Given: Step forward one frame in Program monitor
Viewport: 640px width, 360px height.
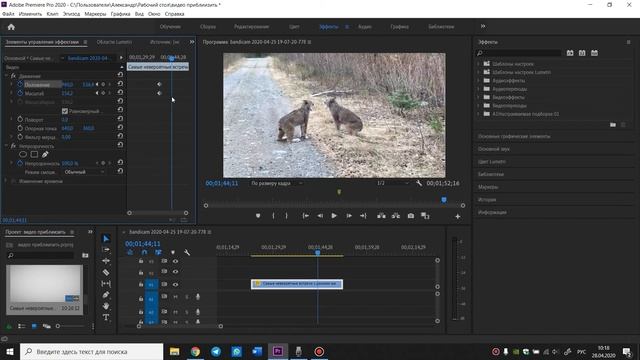Looking at the screenshot, I should pyautogui.click(x=349, y=216).
